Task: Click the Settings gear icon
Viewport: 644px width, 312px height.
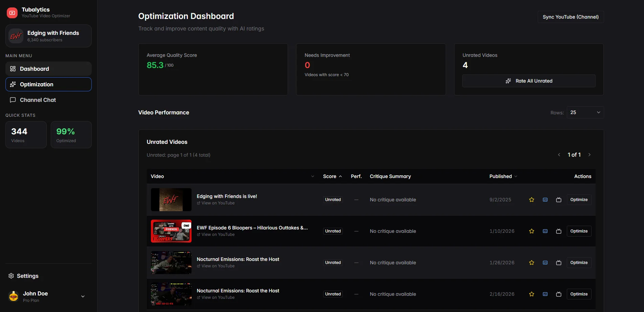Action: pyautogui.click(x=11, y=276)
